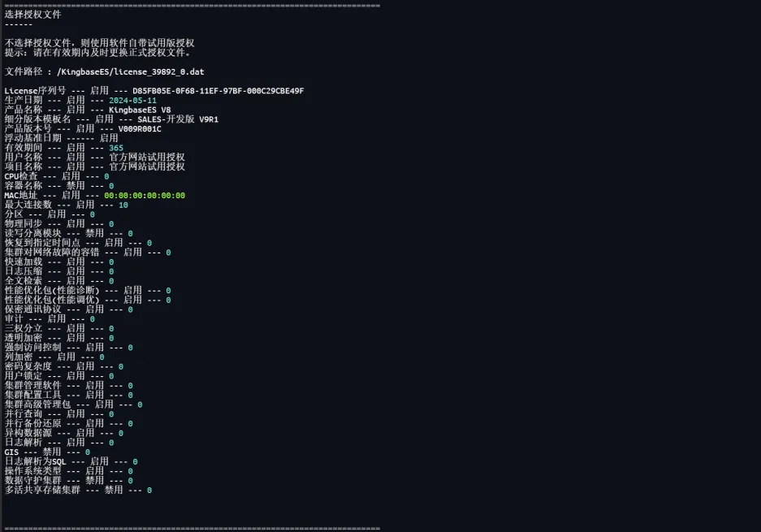Click the 保密通讯协议 line
The height and width of the screenshot is (532, 761).
point(68,309)
